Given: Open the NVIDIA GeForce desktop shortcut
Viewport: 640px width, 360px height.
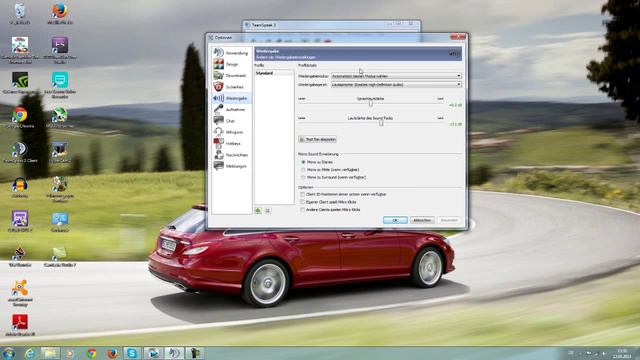Looking at the screenshot, I should (20, 83).
